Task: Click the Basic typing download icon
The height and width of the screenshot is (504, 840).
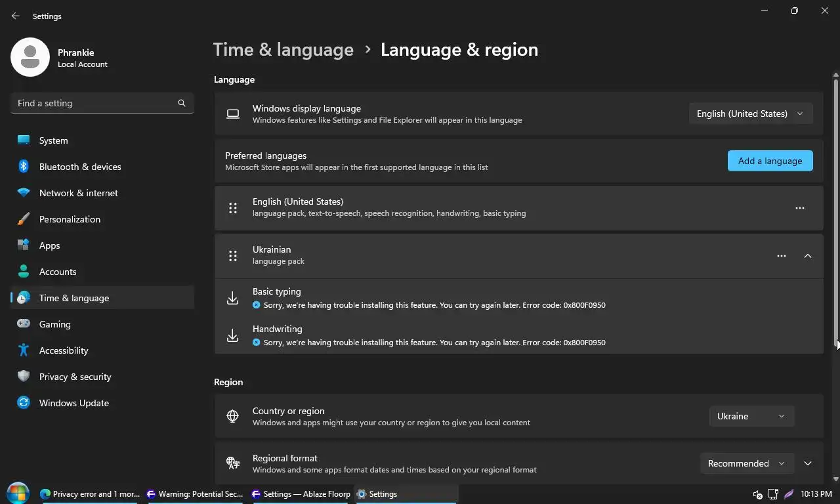Action: [x=232, y=299]
